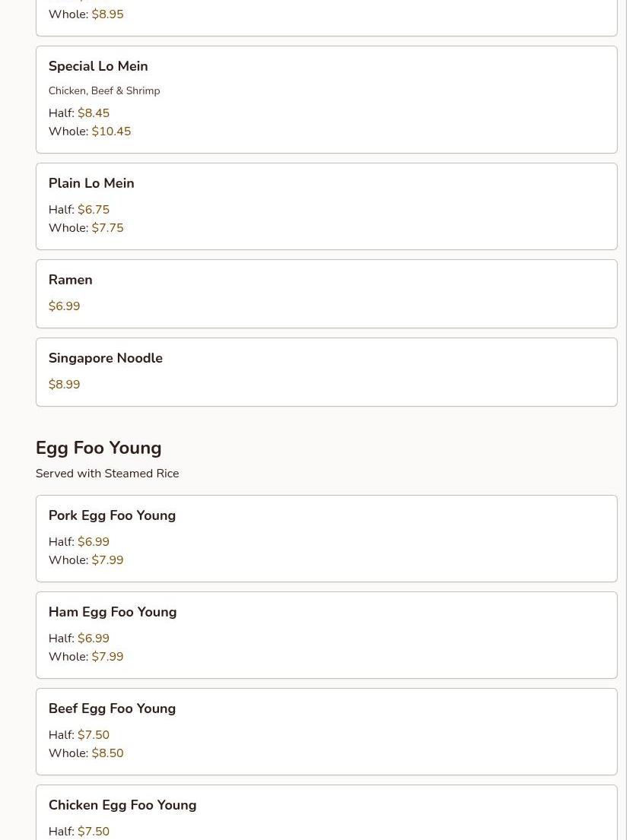Viewport: 642px width, 840px height.
Task: Select the Ham Egg Foo Young item
Action: (x=113, y=612)
